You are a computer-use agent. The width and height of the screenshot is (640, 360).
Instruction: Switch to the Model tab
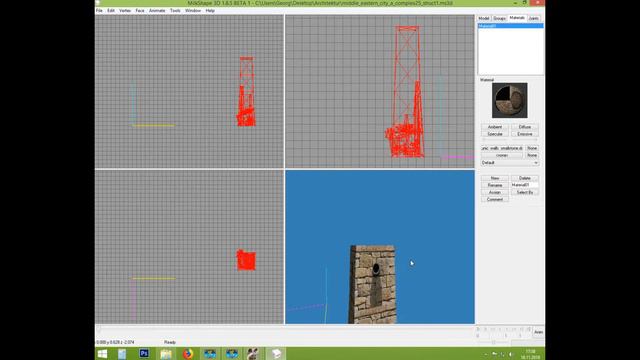pyautogui.click(x=484, y=18)
